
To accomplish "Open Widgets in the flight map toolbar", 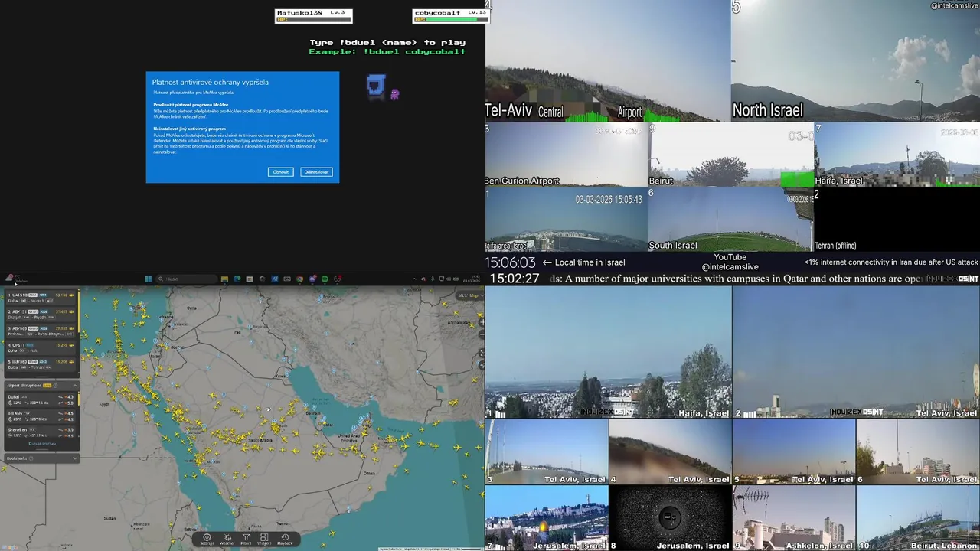I will coord(264,540).
